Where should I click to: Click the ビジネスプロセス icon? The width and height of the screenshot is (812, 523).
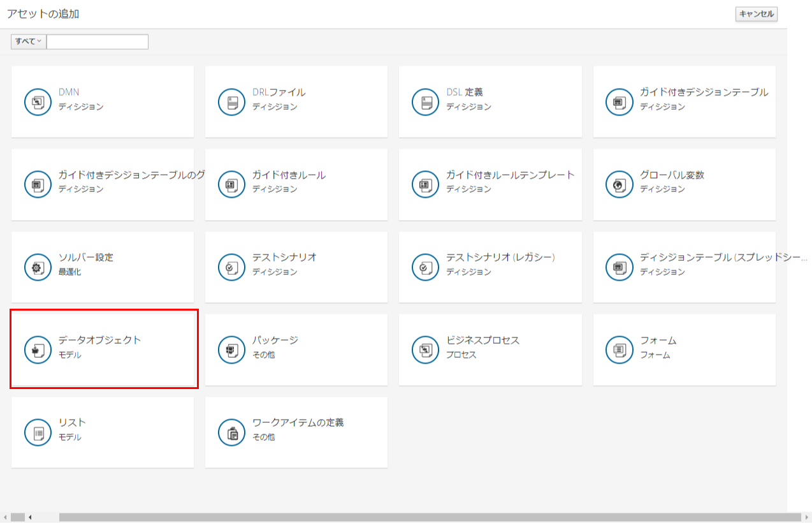[426, 350]
